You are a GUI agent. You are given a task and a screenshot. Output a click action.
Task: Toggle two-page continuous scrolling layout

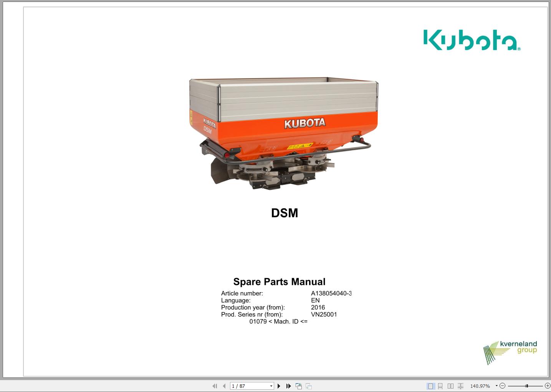[460, 386]
